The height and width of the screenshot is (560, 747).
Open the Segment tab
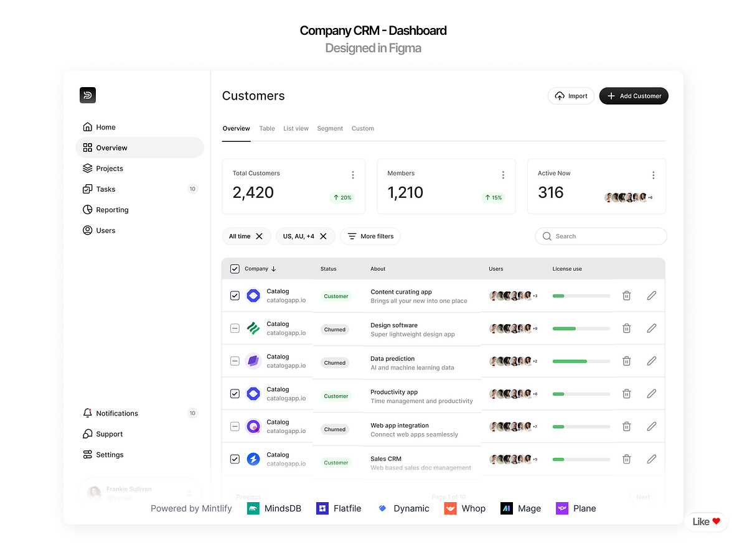pyautogui.click(x=330, y=128)
